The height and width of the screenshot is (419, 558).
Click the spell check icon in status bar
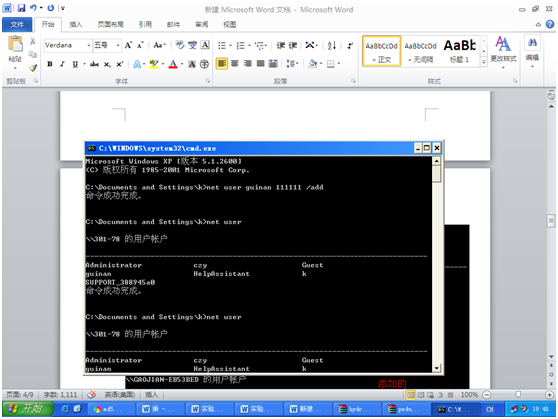[92, 394]
